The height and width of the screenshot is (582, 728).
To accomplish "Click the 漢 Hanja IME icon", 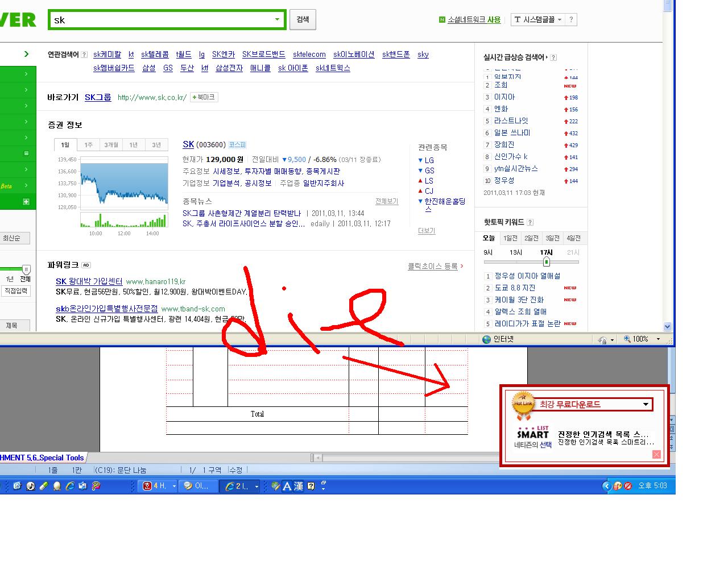I will [x=299, y=486].
